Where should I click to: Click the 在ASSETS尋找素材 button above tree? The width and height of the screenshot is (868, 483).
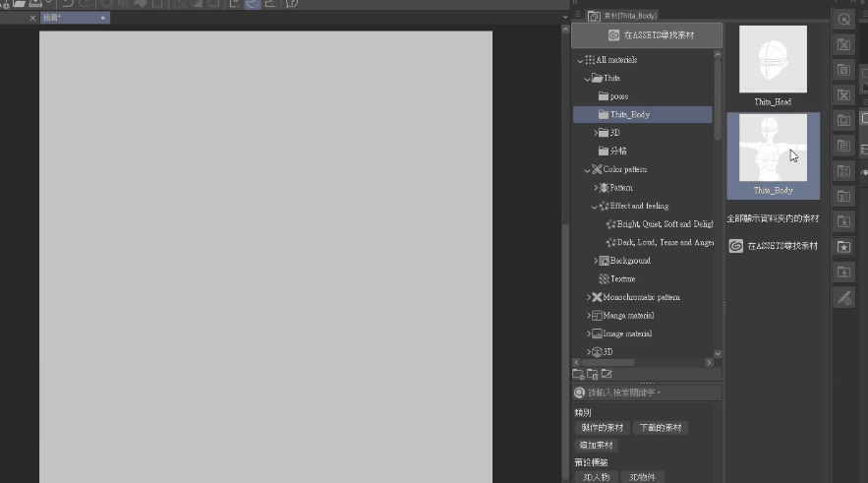[x=647, y=34]
